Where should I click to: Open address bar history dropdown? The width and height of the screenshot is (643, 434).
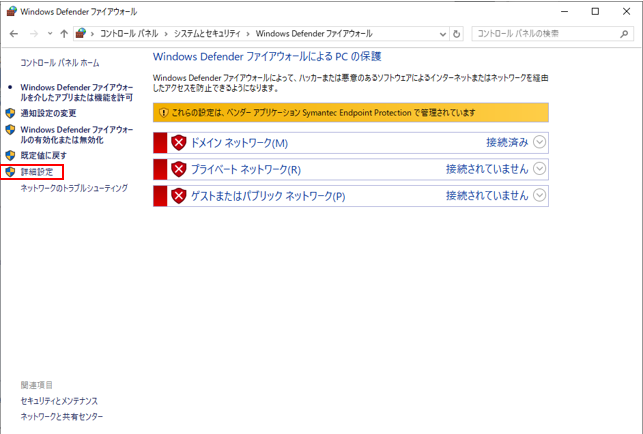[x=442, y=34]
